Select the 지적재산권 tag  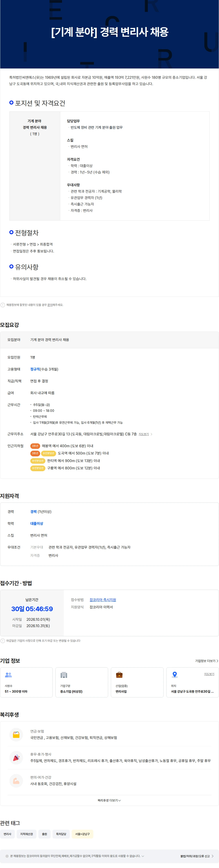27,834
